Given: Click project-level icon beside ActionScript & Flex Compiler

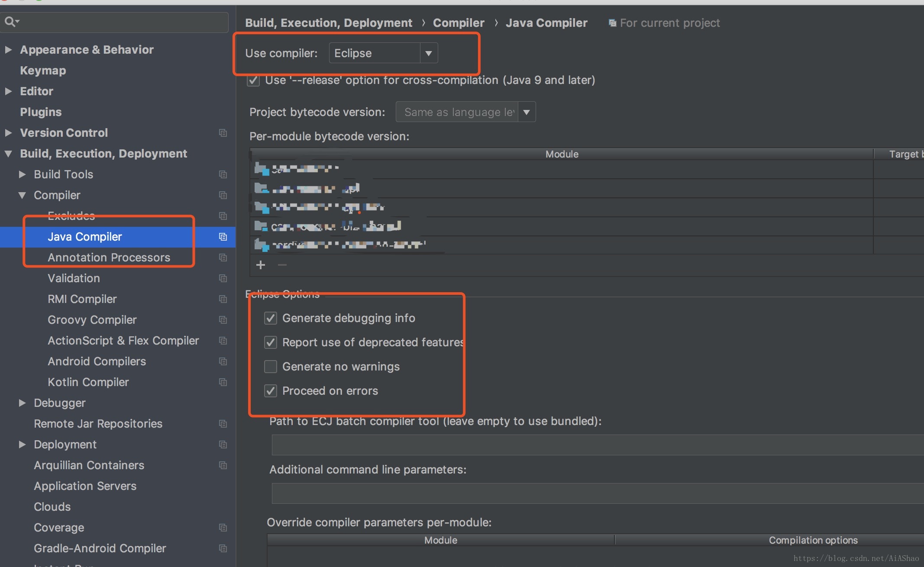Looking at the screenshot, I should point(223,341).
